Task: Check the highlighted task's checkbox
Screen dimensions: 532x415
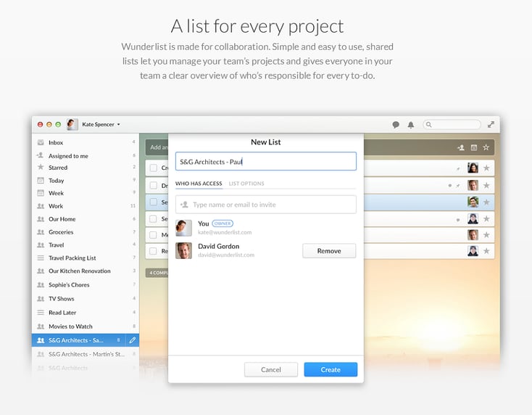Action: pos(154,202)
